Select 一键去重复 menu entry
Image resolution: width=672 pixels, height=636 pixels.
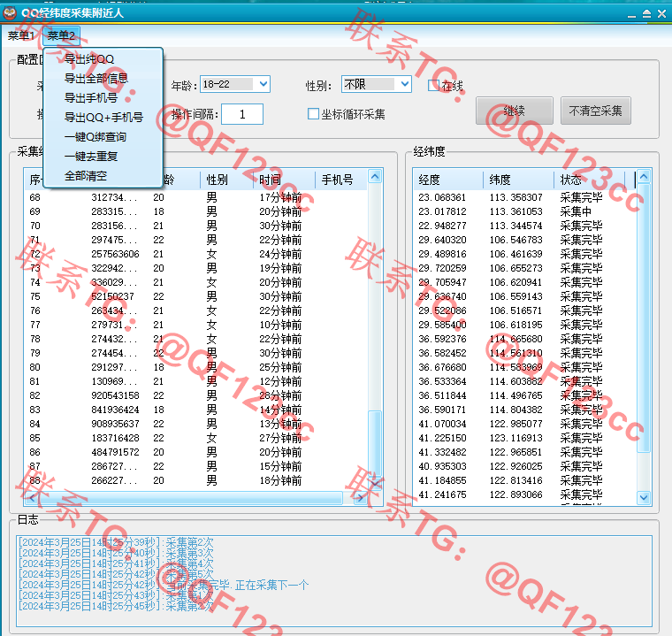[x=91, y=156]
